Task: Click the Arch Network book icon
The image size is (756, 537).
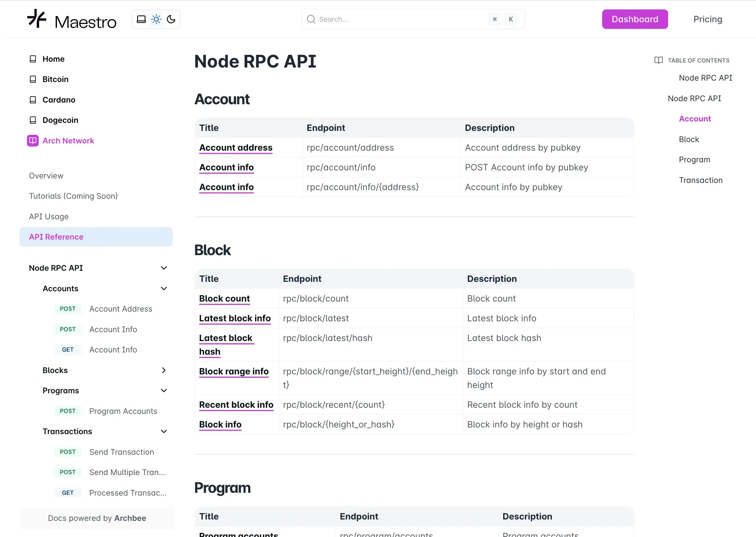Action: coord(33,141)
